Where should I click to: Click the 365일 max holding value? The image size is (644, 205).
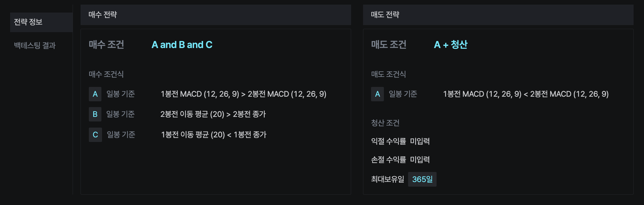pos(422,179)
